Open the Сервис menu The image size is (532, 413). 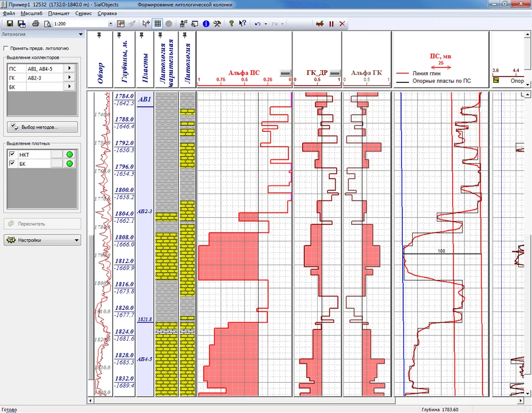[83, 12]
